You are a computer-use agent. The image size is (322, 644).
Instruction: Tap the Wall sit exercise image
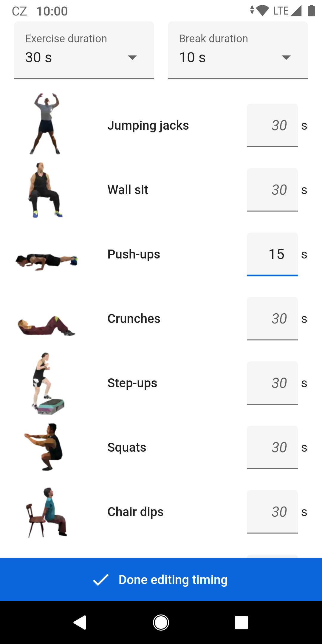click(x=46, y=190)
